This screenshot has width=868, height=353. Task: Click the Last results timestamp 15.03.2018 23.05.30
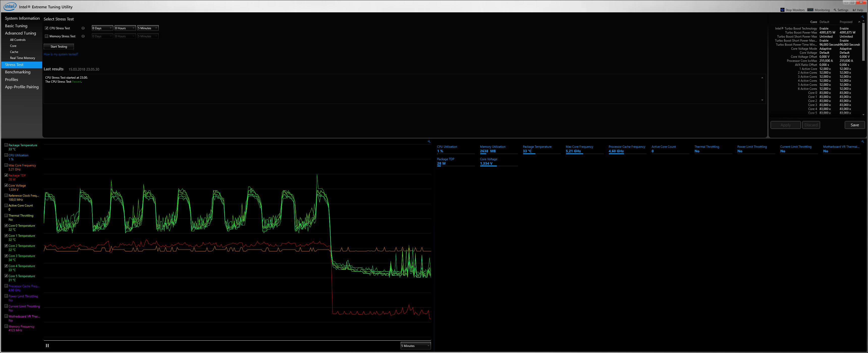[84, 69]
